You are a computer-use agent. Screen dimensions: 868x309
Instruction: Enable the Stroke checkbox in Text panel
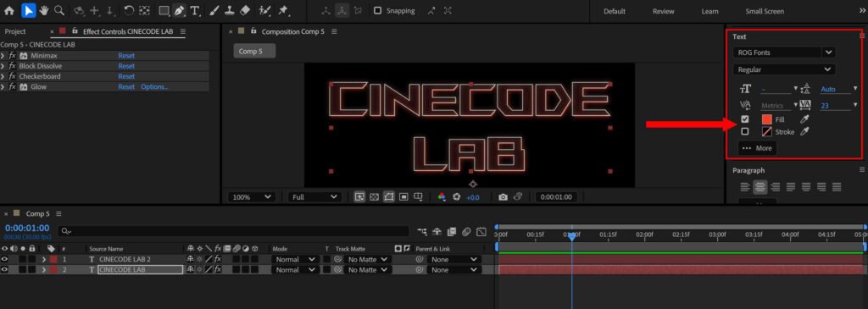click(744, 131)
